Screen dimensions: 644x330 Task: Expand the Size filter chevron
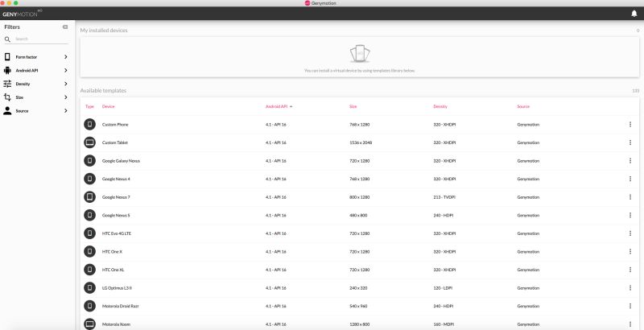tap(66, 97)
